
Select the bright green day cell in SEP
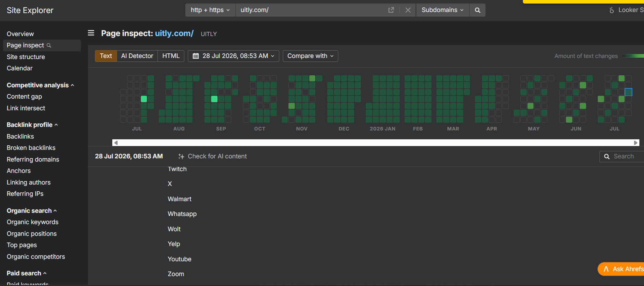click(x=214, y=99)
